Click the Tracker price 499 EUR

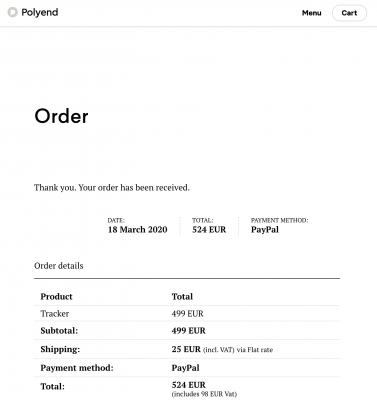(187, 314)
